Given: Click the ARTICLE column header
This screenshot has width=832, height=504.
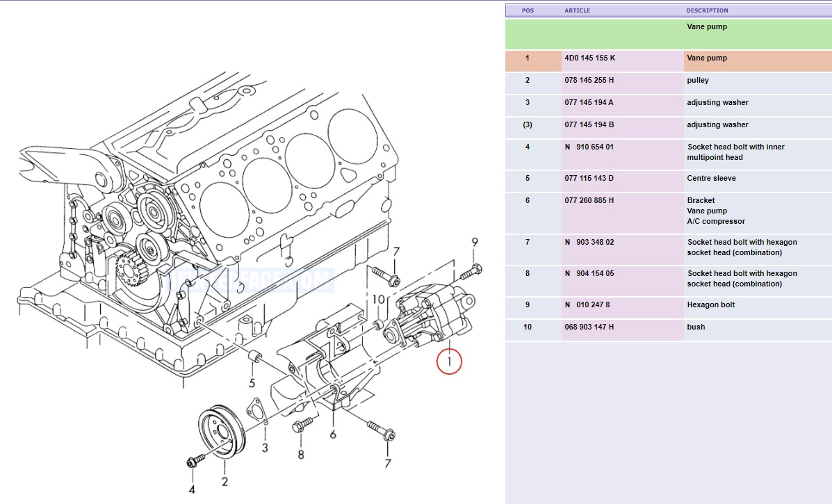Looking at the screenshot, I should point(577,10).
